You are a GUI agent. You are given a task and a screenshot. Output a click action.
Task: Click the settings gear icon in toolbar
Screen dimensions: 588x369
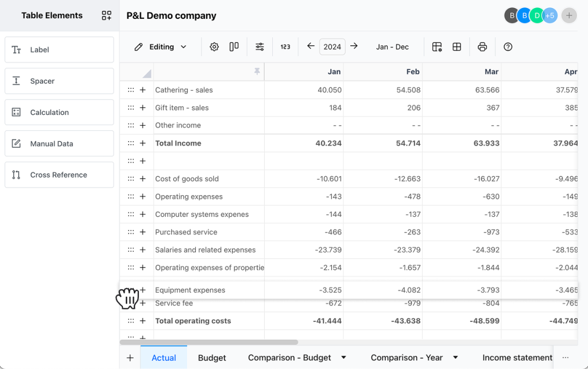tap(214, 47)
